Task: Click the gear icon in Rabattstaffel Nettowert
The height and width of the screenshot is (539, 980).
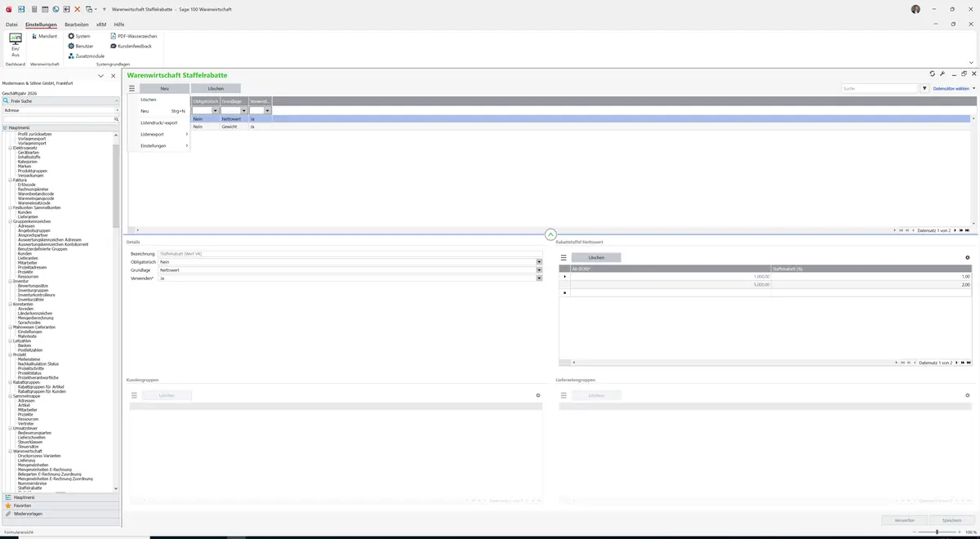Action: coord(968,257)
